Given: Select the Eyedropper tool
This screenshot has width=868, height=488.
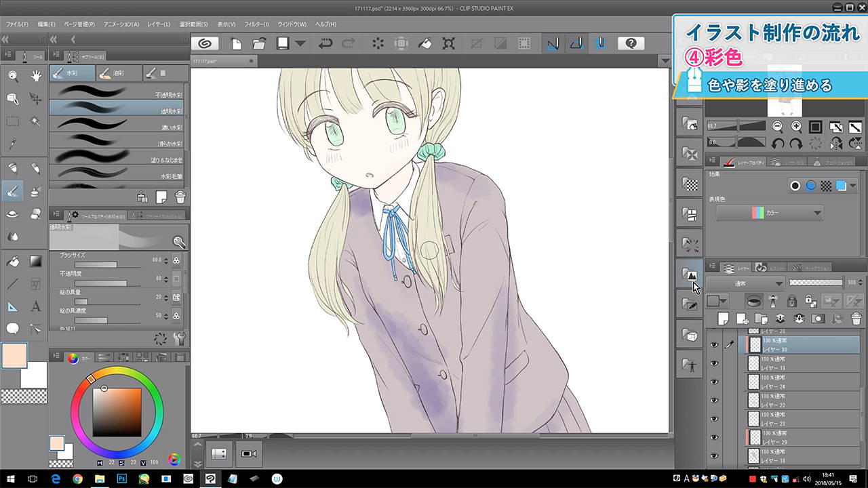Looking at the screenshot, I should 13,144.
